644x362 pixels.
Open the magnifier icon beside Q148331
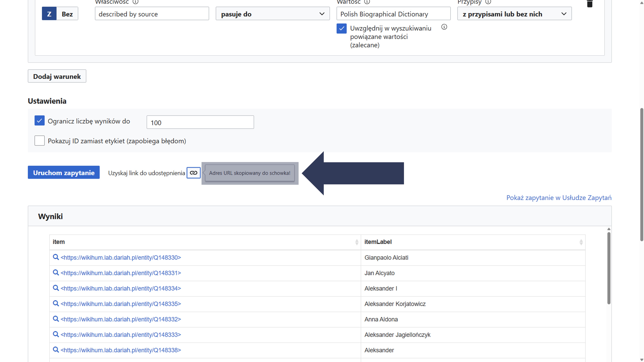point(56,273)
